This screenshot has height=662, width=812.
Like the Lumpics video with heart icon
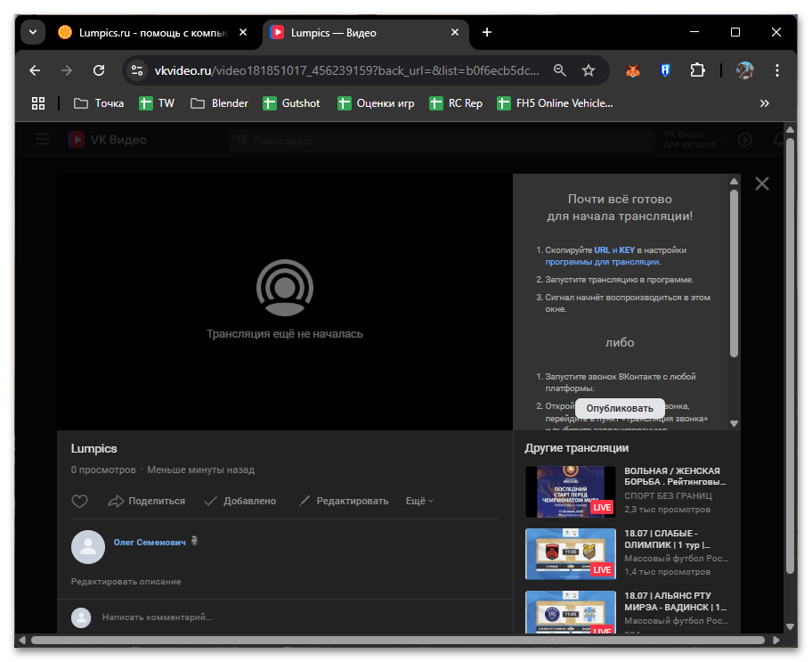79,501
